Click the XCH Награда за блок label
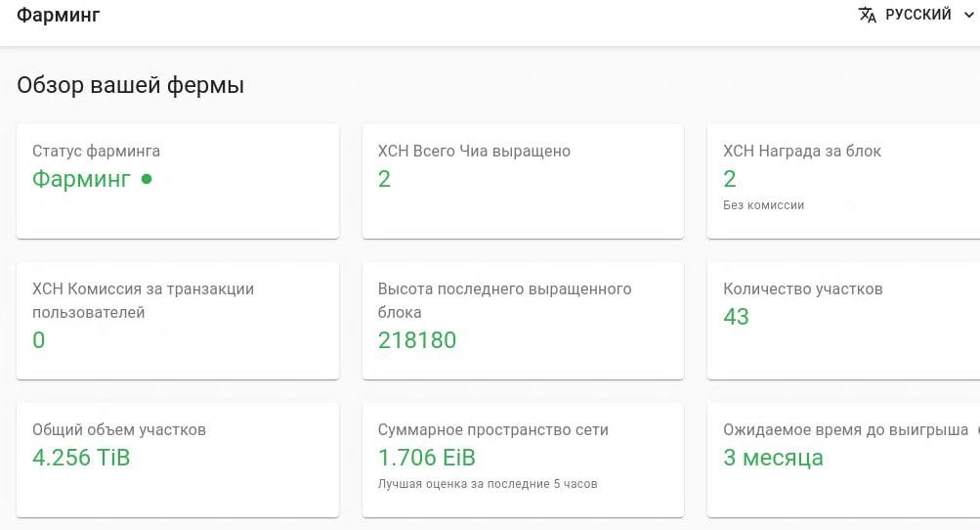Image resolution: width=980 pixels, height=530 pixels. [x=802, y=151]
